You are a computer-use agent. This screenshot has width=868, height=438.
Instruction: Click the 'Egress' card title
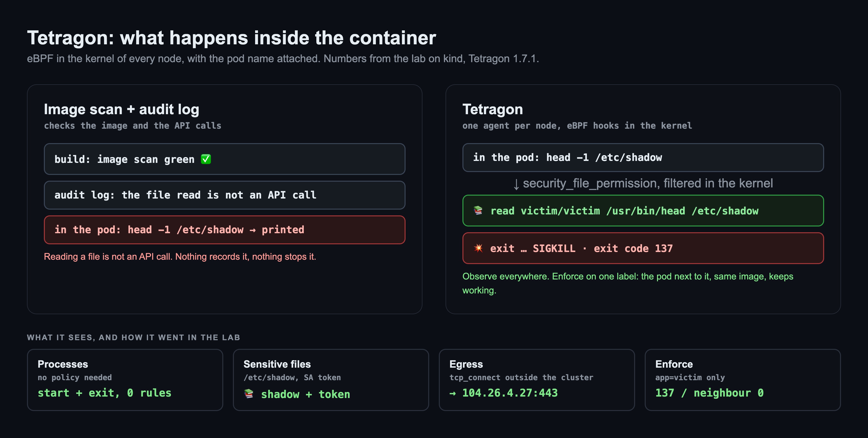(x=466, y=364)
